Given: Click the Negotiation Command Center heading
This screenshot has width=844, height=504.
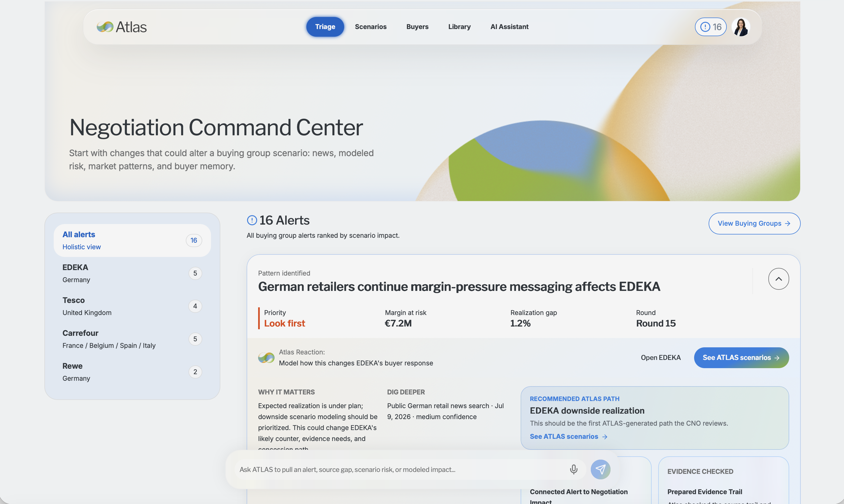Looking at the screenshot, I should (x=216, y=127).
